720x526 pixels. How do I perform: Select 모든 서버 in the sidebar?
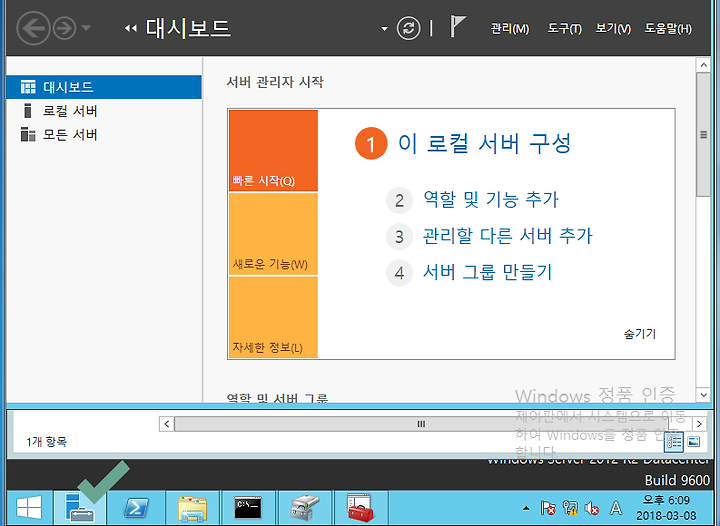(x=104, y=134)
